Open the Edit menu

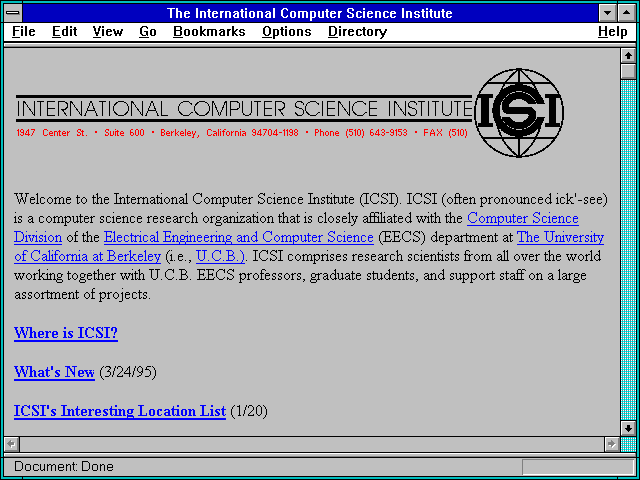[64, 31]
